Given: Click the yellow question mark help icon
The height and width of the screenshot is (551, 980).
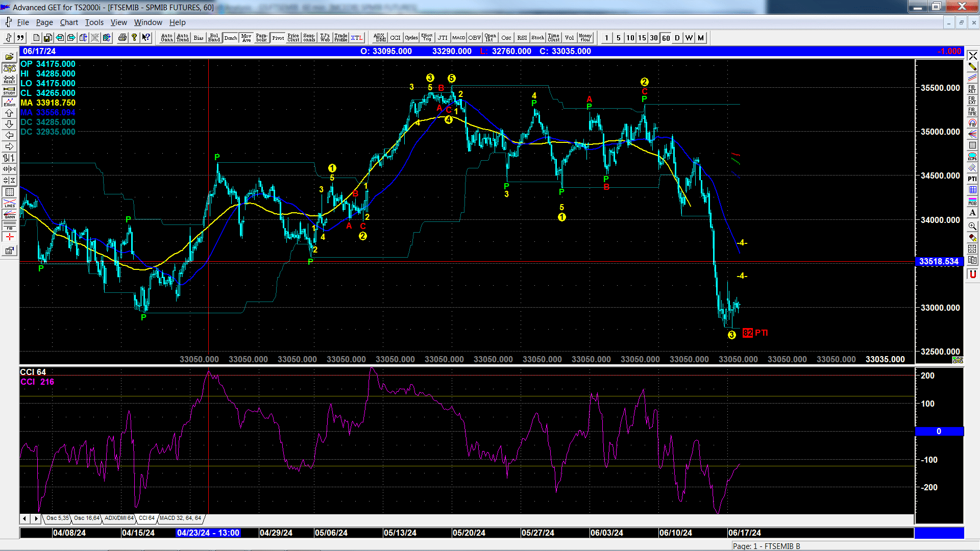Looking at the screenshot, I should coord(134,38).
